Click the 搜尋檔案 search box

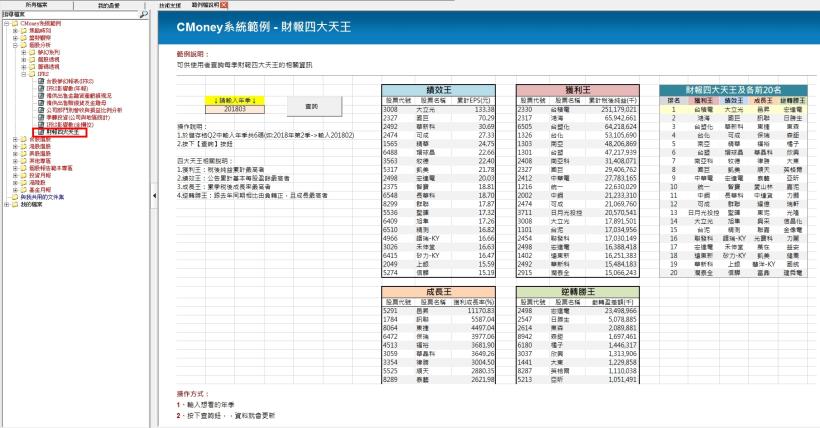point(70,15)
